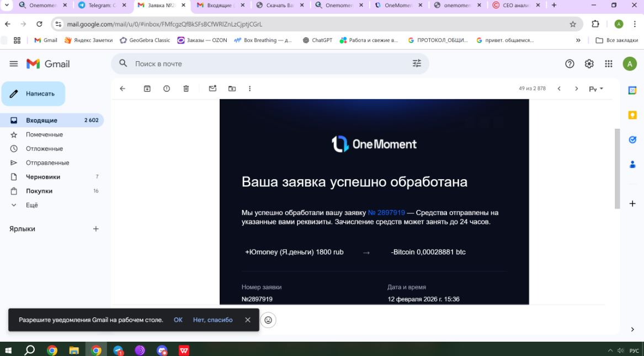Screen dimensions: 644x356
Task: Toggle the main menu hamburger
Action: [x=14, y=64]
